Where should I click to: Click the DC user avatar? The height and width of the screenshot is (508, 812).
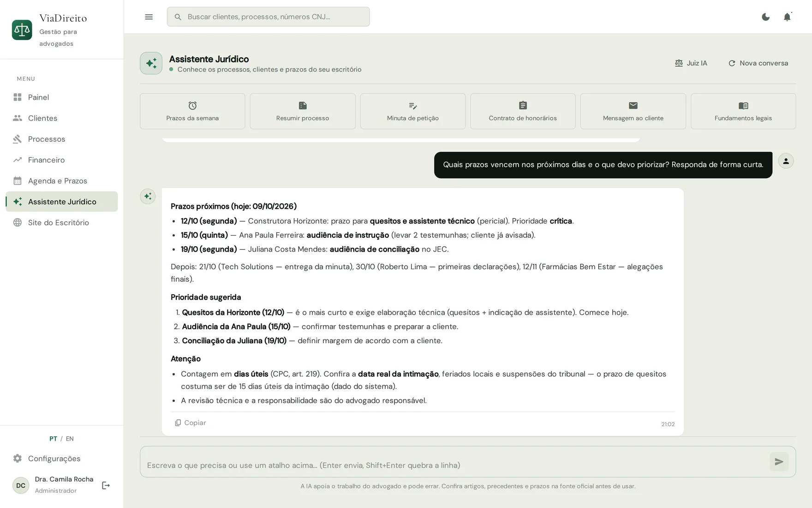point(21,485)
